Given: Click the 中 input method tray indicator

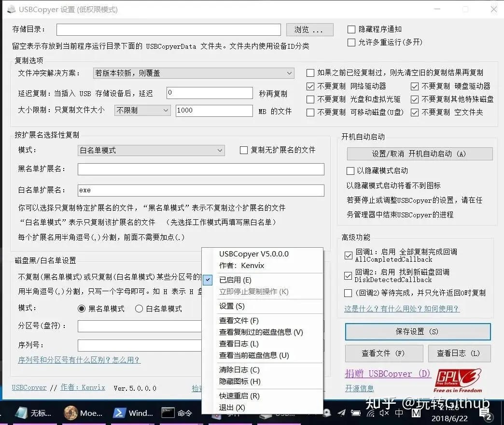Looking at the screenshot, I should [399, 413].
